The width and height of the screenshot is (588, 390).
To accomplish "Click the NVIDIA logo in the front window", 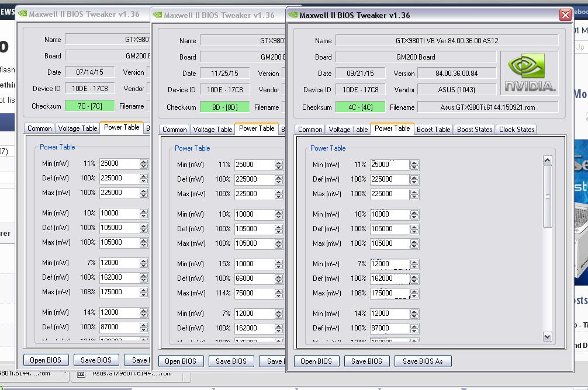I will (x=529, y=72).
